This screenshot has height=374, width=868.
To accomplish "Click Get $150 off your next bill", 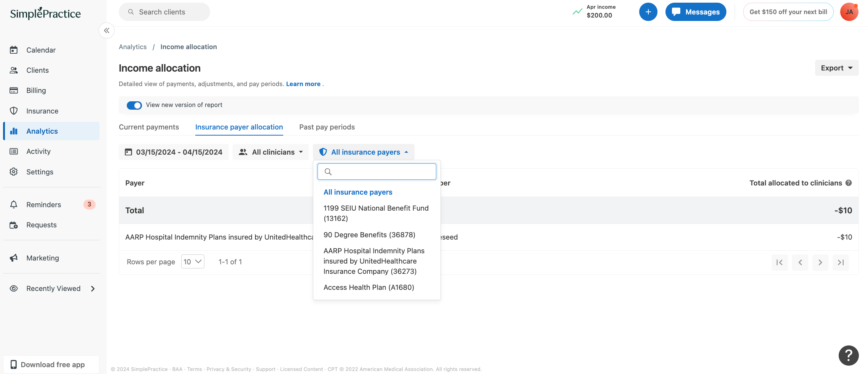I will coord(788,12).
